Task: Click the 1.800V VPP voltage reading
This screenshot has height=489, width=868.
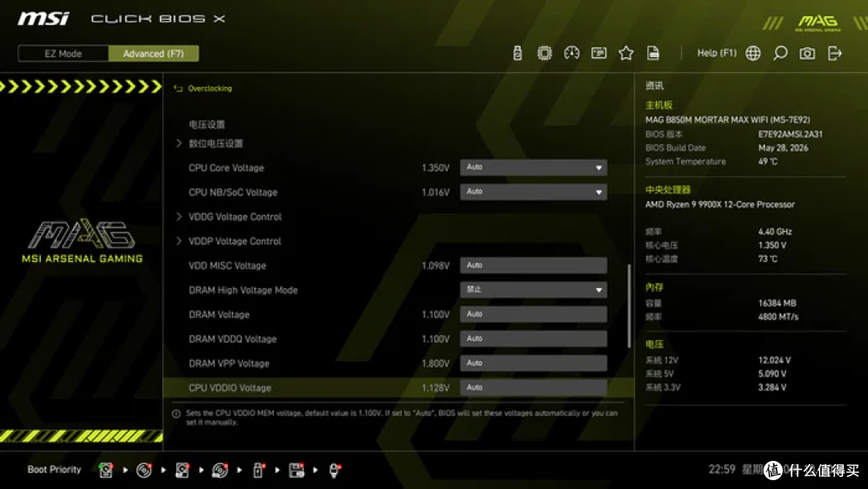Action: click(436, 364)
